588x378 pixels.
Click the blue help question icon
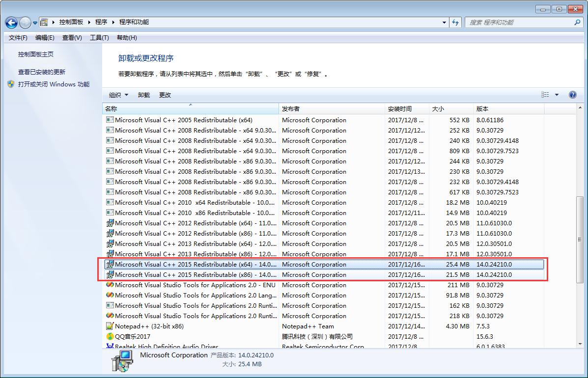tap(573, 95)
